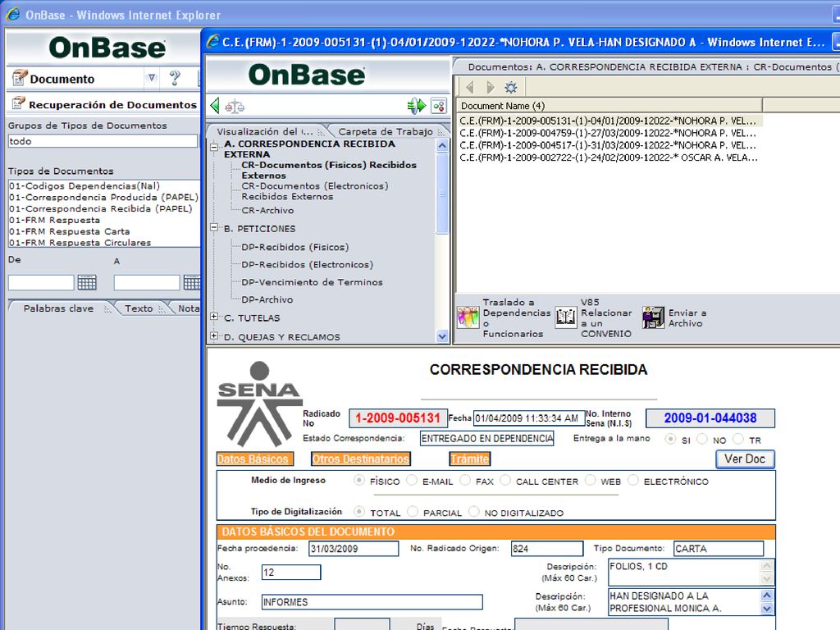The height and width of the screenshot is (630, 840).
Task: Click IE icon in C.E.(FRM) window title
Action: (212, 41)
